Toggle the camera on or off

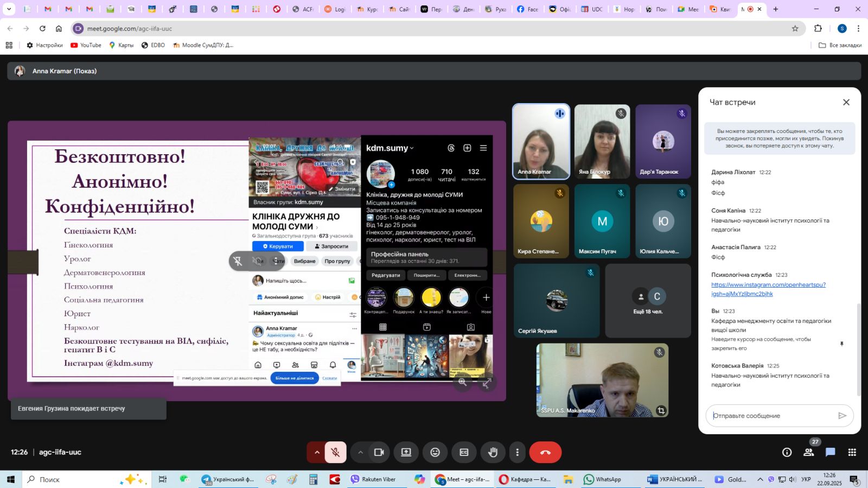[379, 452]
